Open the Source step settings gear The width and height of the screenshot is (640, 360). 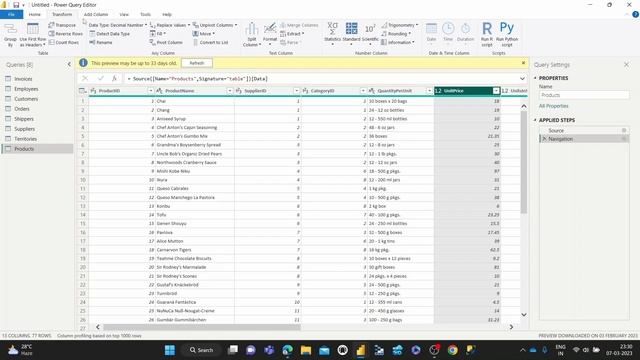point(624,130)
